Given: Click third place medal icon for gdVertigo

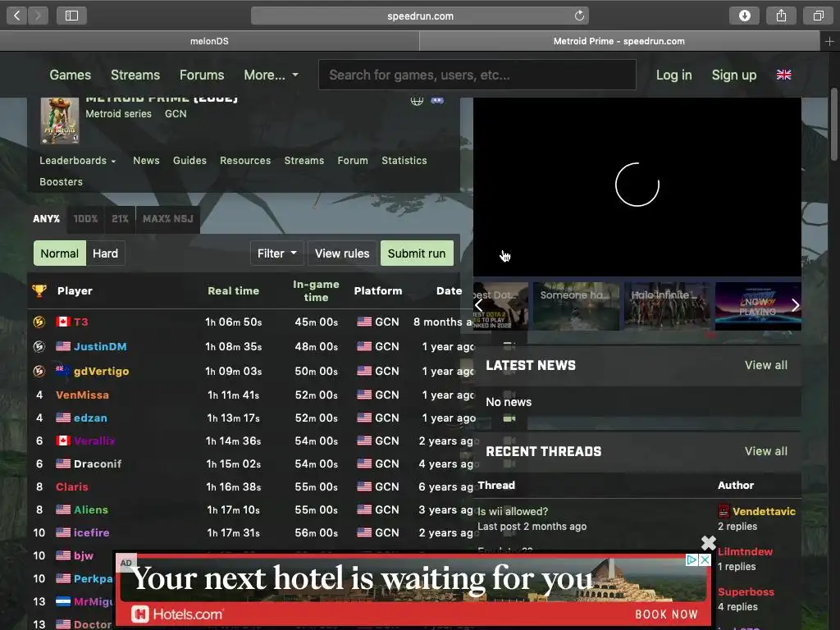Looking at the screenshot, I should pyautogui.click(x=39, y=371).
